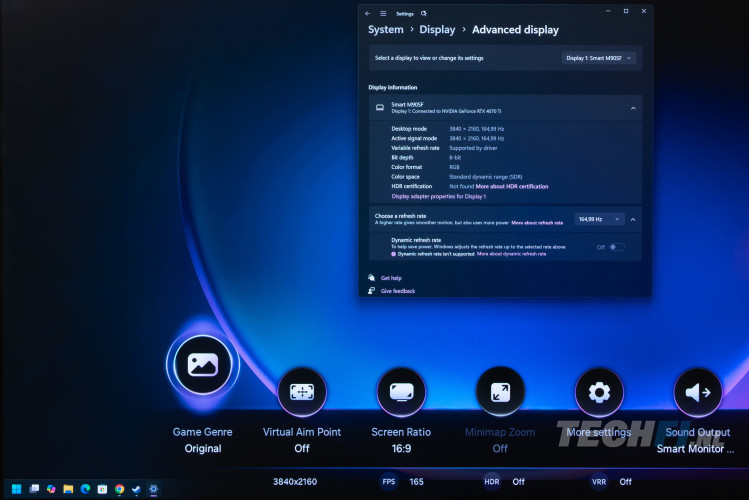This screenshot has height=500, width=749.
Task: Click the Advanced display breadcrumb title
Action: (515, 30)
